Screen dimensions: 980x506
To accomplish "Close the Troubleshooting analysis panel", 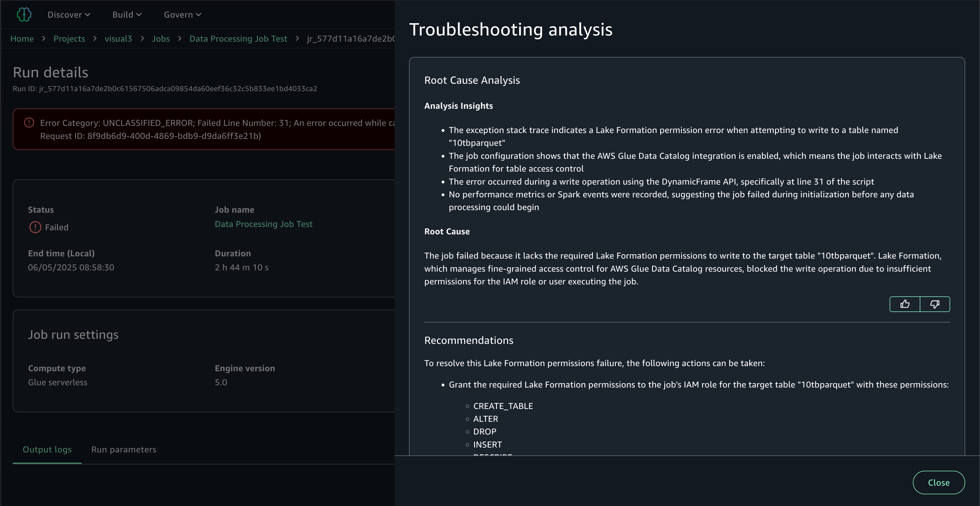I will pyautogui.click(x=939, y=483).
